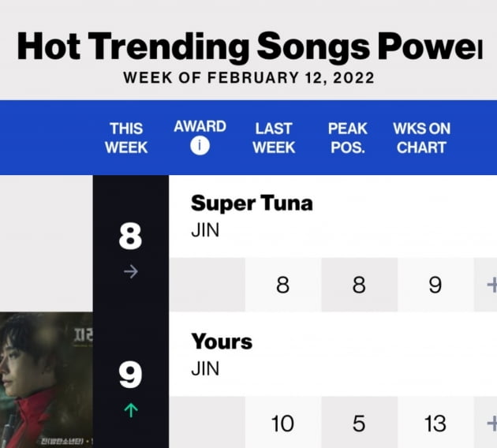Click rank number 8 for Super Tuna
Image resolution: width=497 pixels, height=448 pixels.
(131, 236)
